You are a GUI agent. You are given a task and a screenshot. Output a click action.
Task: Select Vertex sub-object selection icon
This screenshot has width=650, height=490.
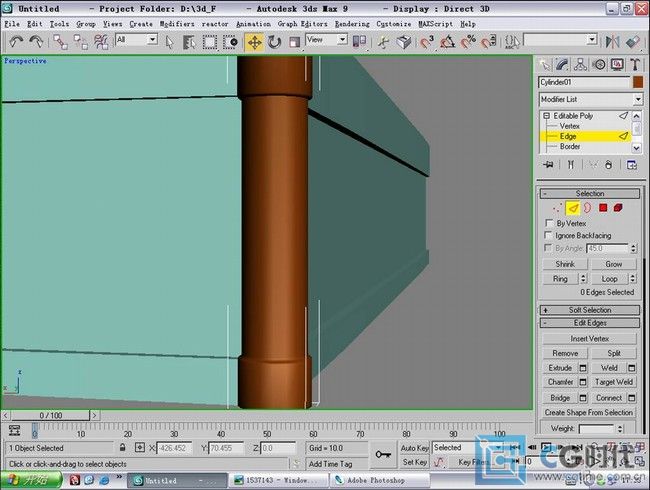558,208
